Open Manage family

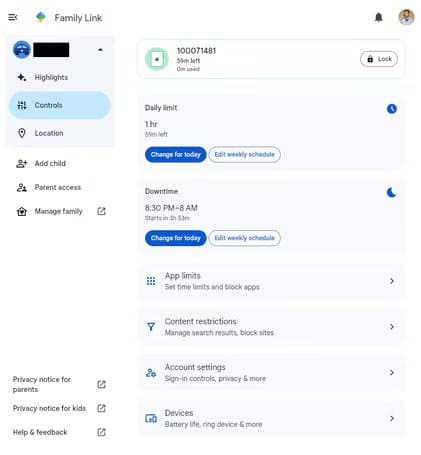point(59,211)
